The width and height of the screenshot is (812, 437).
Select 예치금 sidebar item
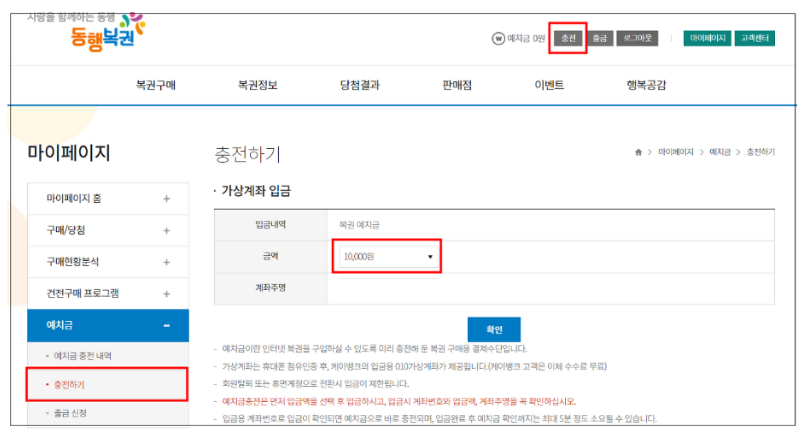click(108, 326)
